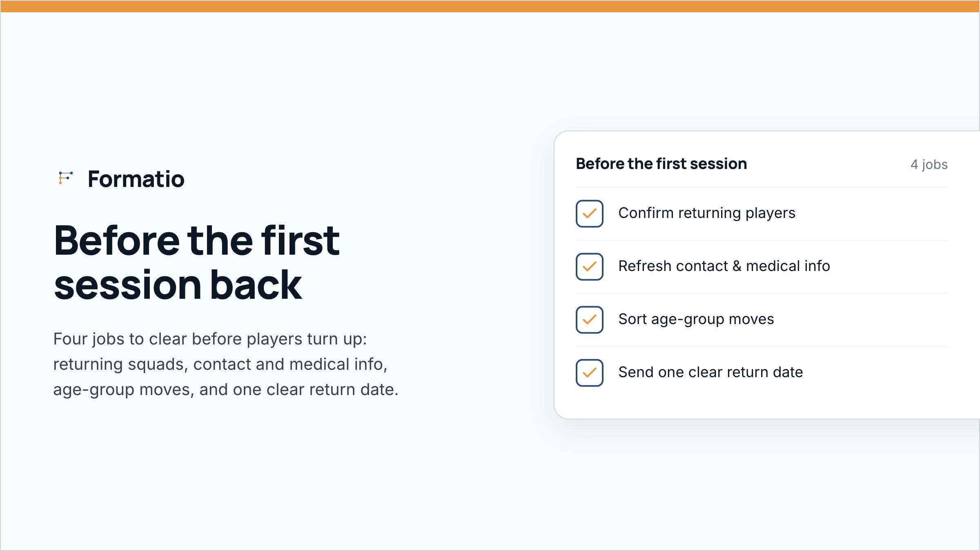Click the checkmark icon beside Sort age-group moves
Viewport: 980px width, 551px height.
[590, 320]
